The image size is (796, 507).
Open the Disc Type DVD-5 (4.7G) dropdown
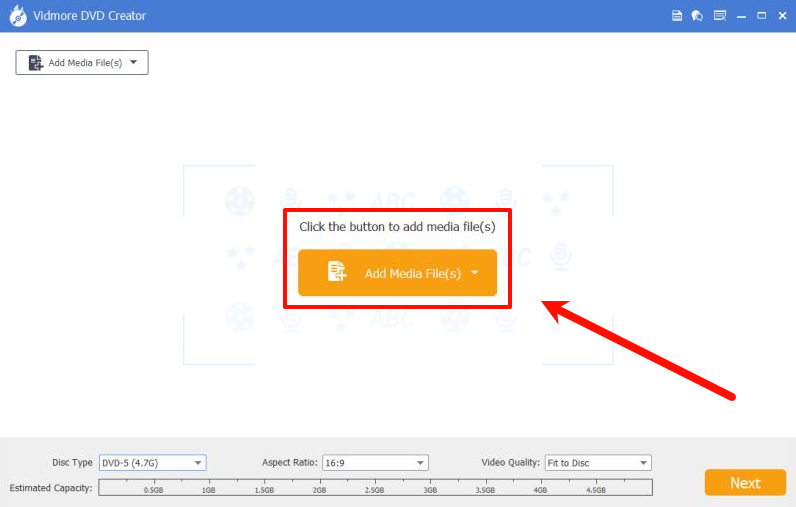click(x=153, y=463)
